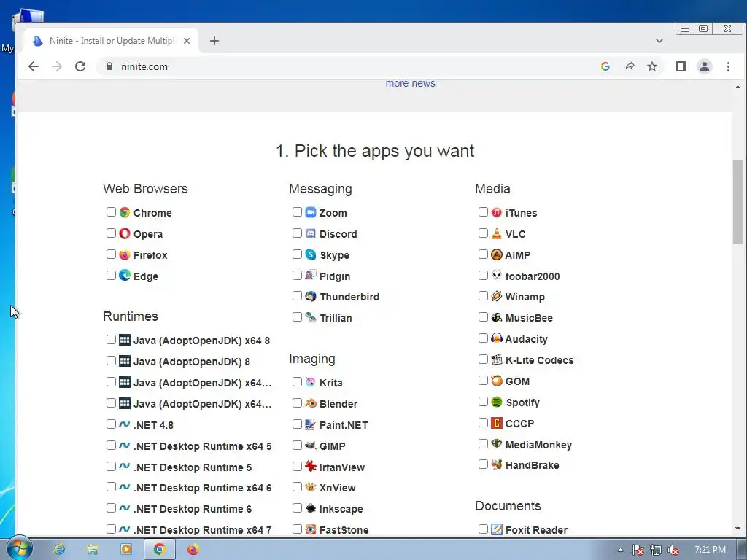Image resolution: width=747 pixels, height=560 pixels.
Task: Click the Blender icon
Action: click(311, 403)
